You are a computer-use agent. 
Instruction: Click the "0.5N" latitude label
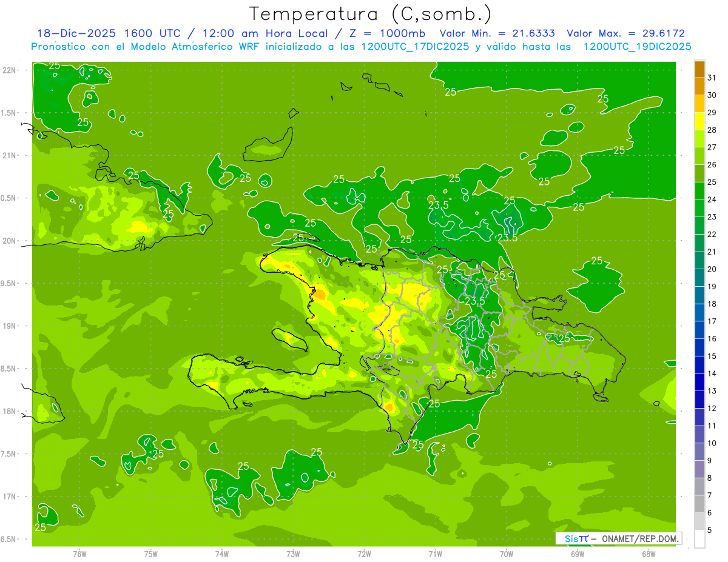point(8,198)
